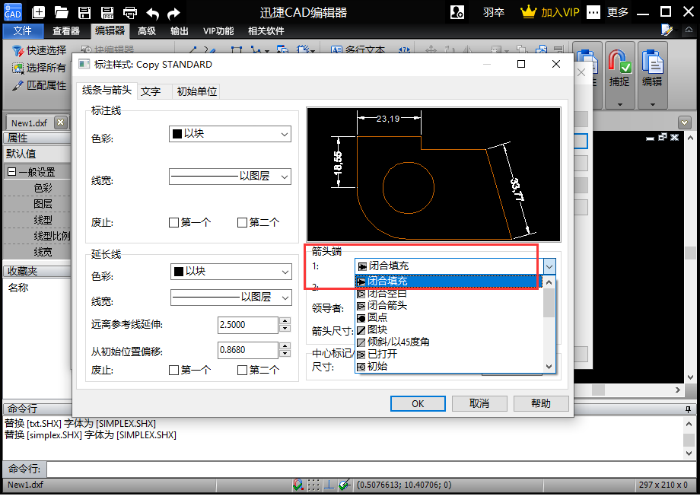Open dimension line width 以图层 dropdown
Image resolution: width=700 pixels, height=495 pixels.
[x=230, y=176]
